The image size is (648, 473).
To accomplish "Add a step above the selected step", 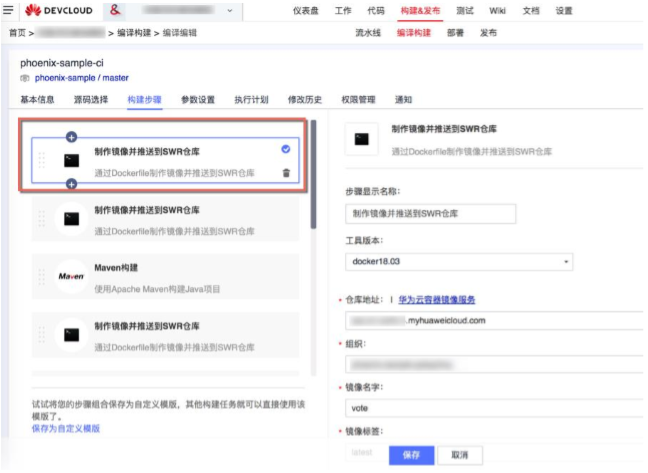I will pos(71,137).
